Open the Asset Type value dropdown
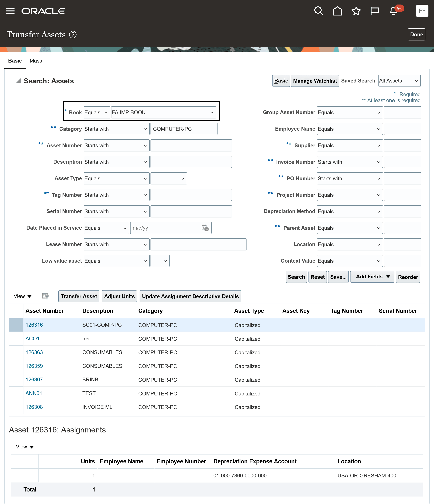 pos(169,178)
